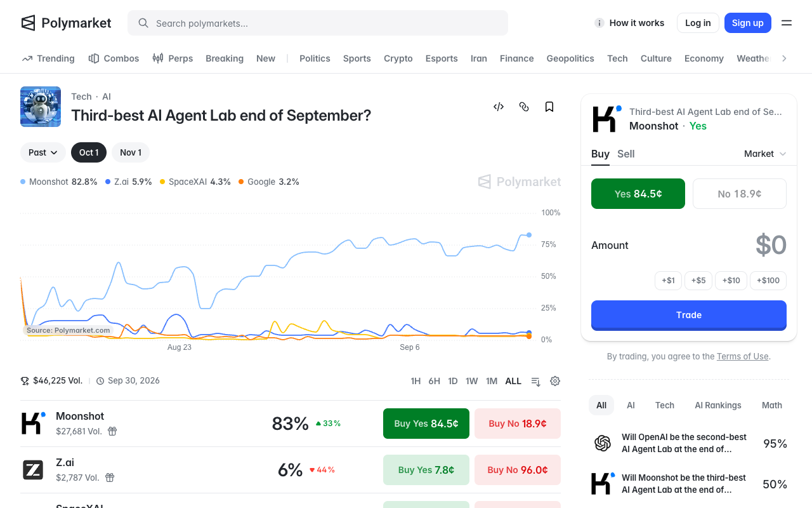Open the Politics category
812x508 pixels.
[x=315, y=58]
